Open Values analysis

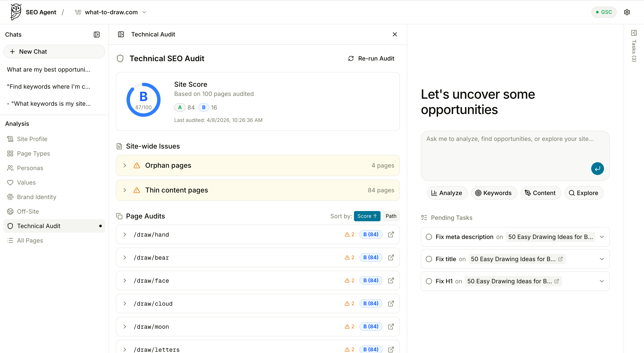[x=54, y=182]
